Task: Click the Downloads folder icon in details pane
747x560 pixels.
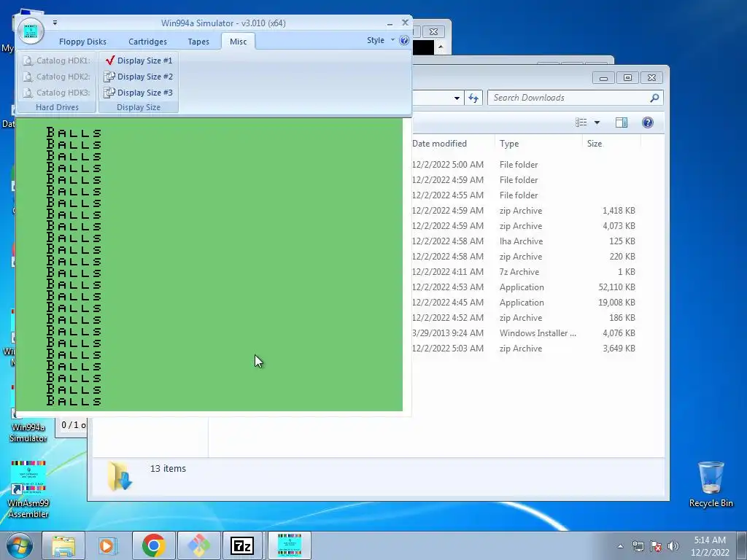Action: 120,475
